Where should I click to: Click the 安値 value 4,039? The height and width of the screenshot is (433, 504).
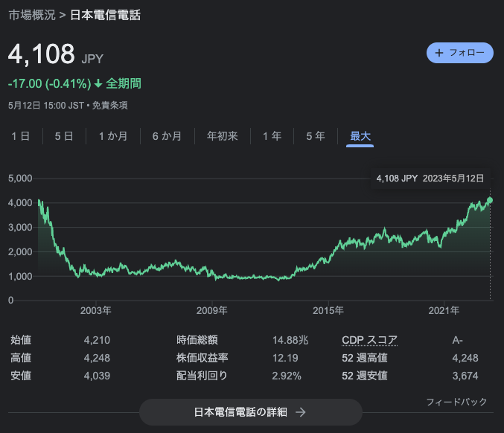[x=97, y=376]
